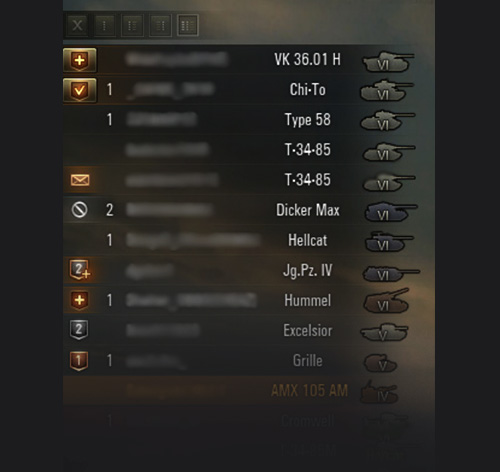Screen dimensions: 500x472
Task: Select the single-column minimal panel mode
Action: pyautogui.click(x=105, y=25)
